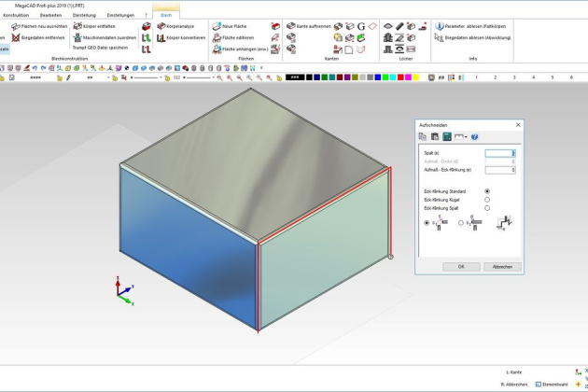588x392 pixels.
Task: Click OK in the Aufschneiden dialog
Action: point(460,266)
